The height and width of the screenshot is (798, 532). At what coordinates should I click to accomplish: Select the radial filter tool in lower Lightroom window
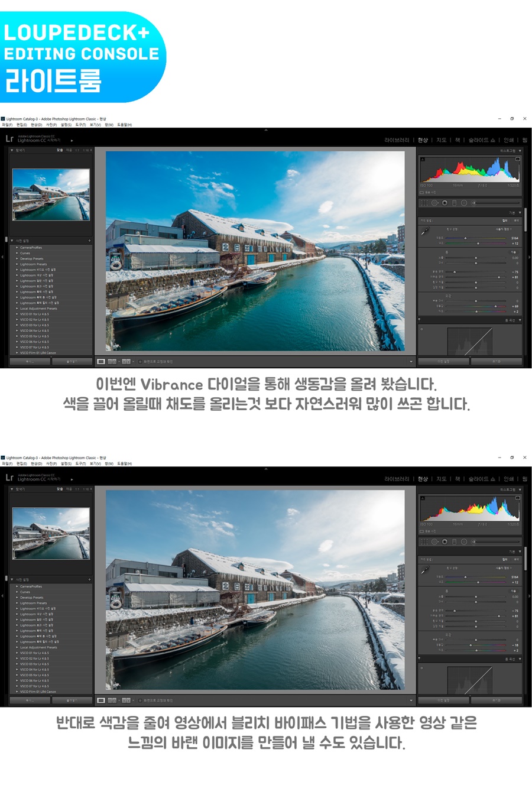(x=464, y=541)
